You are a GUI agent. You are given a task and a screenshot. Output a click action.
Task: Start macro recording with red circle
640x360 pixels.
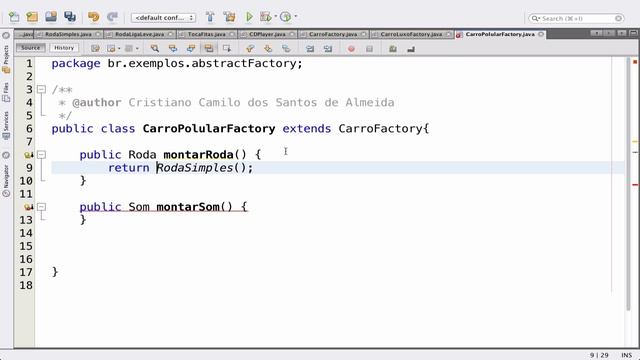(351, 49)
